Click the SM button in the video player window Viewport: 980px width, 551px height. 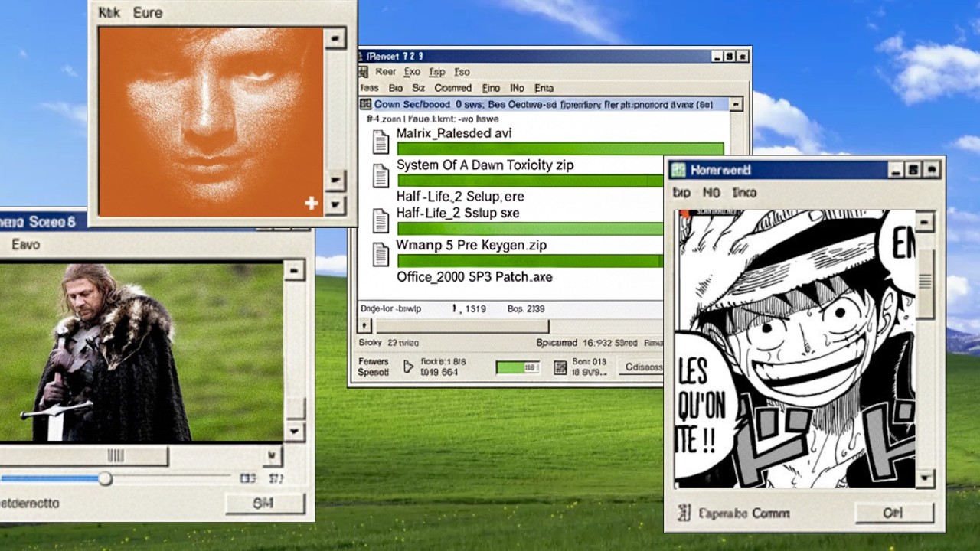click(x=264, y=503)
